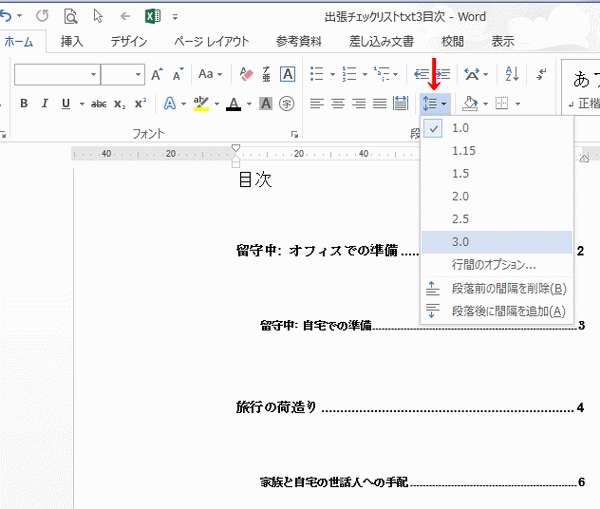This screenshot has height=509, width=600.
Task: Click the Redo icon in quick access toolbar
Action: pyautogui.click(x=42, y=16)
